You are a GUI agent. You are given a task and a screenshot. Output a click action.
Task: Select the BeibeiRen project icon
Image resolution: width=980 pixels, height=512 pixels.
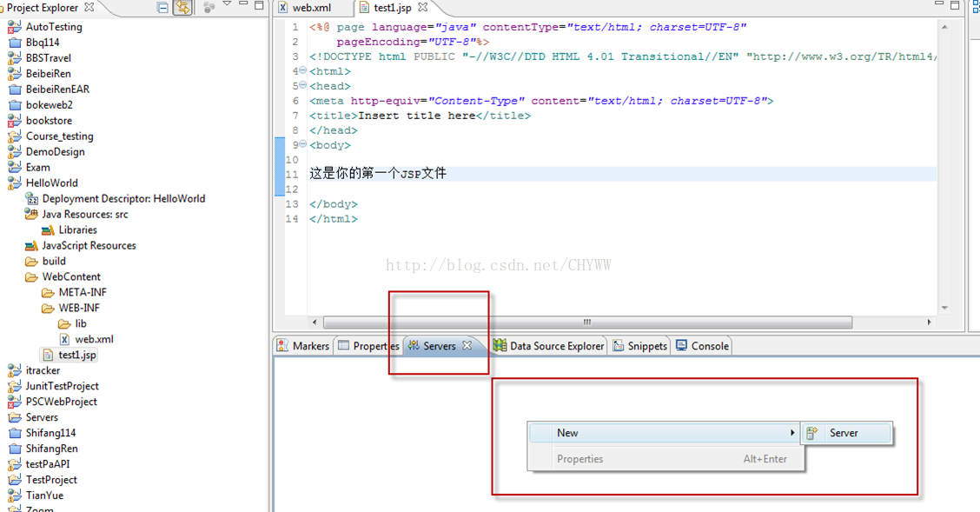click(x=15, y=74)
